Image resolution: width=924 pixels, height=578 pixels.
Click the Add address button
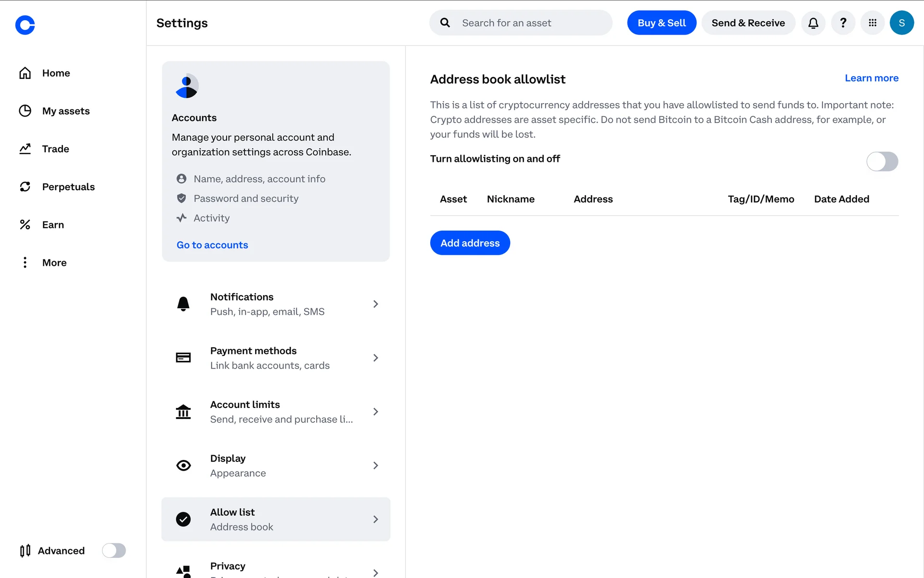pyautogui.click(x=470, y=243)
